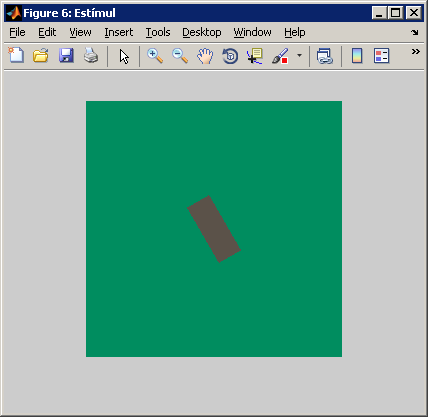428x417 pixels.
Task: Dock the figure using the menu bar arrow
Action: click(415, 32)
